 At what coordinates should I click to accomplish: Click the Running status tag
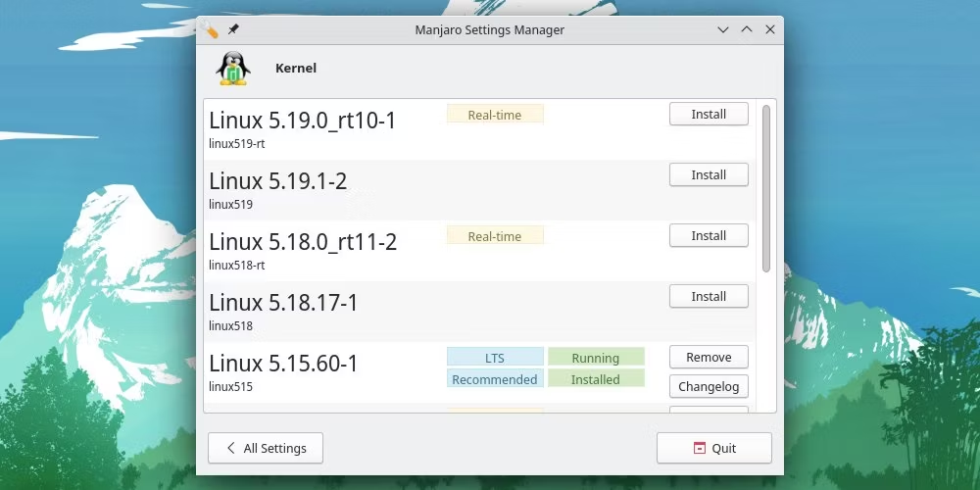point(596,357)
